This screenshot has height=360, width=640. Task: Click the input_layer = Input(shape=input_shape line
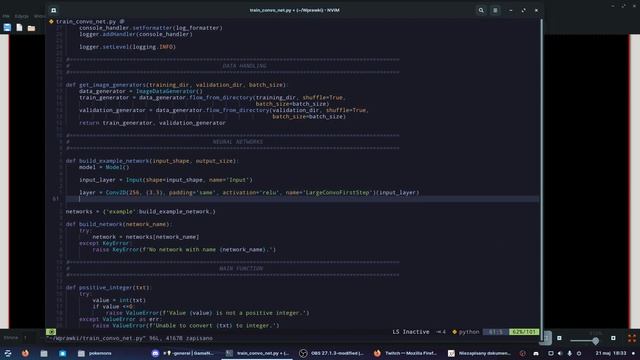(x=166, y=180)
